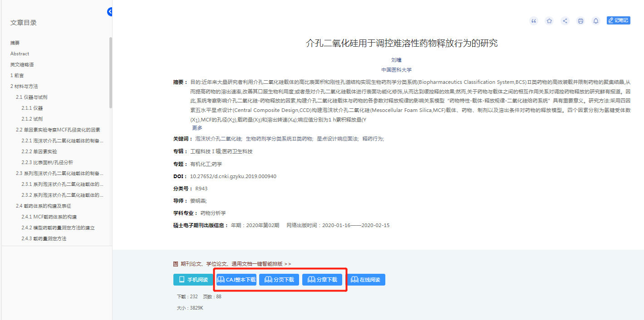Click the CAJ整本下载 button

pyautogui.click(x=236, y=280)
